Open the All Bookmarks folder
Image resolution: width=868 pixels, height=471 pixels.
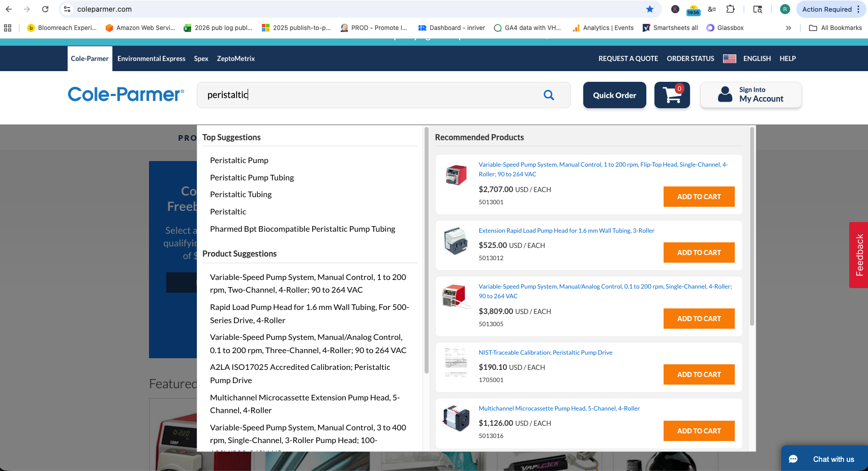click(x=835, y=28)
